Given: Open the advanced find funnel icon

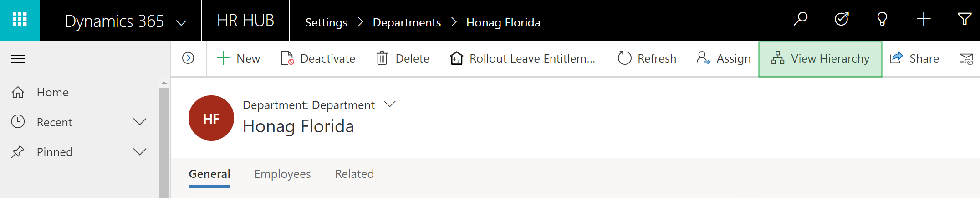Looking at the screenshot, I should [x=964, y=19].
